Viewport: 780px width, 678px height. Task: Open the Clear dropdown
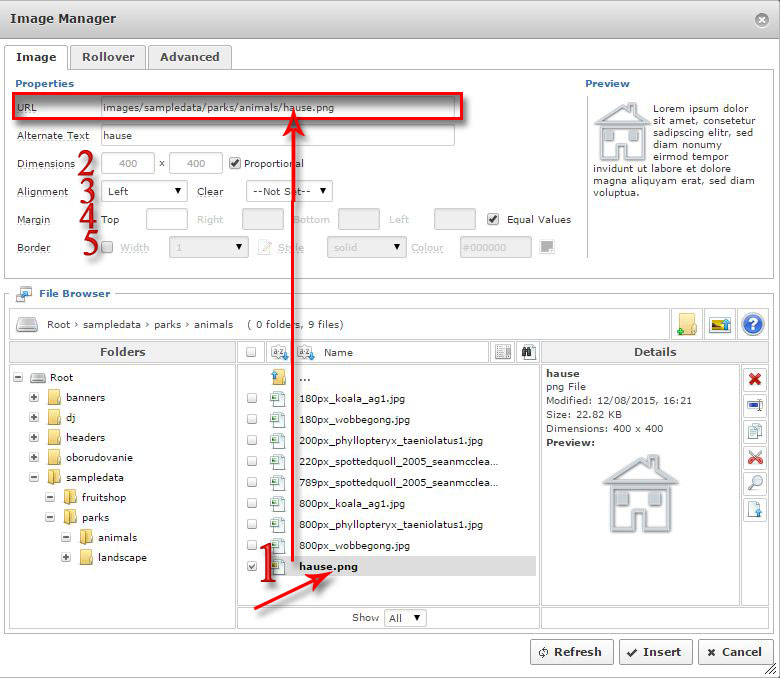[x=289, y=191]
